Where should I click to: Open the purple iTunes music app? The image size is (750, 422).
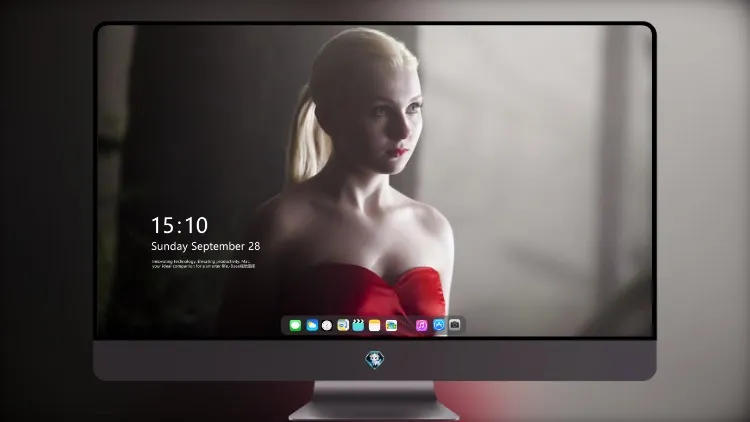[x=421, y=325]
